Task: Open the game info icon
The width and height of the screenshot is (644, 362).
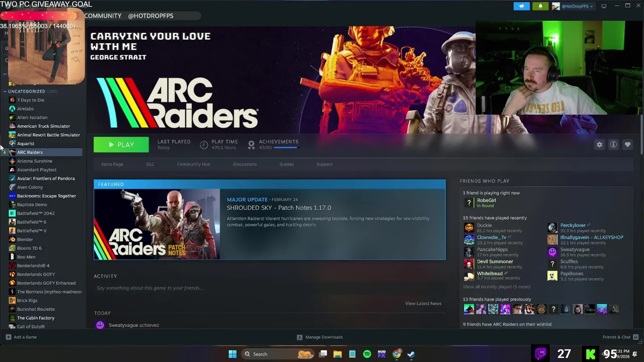Action: click(613, 145)
